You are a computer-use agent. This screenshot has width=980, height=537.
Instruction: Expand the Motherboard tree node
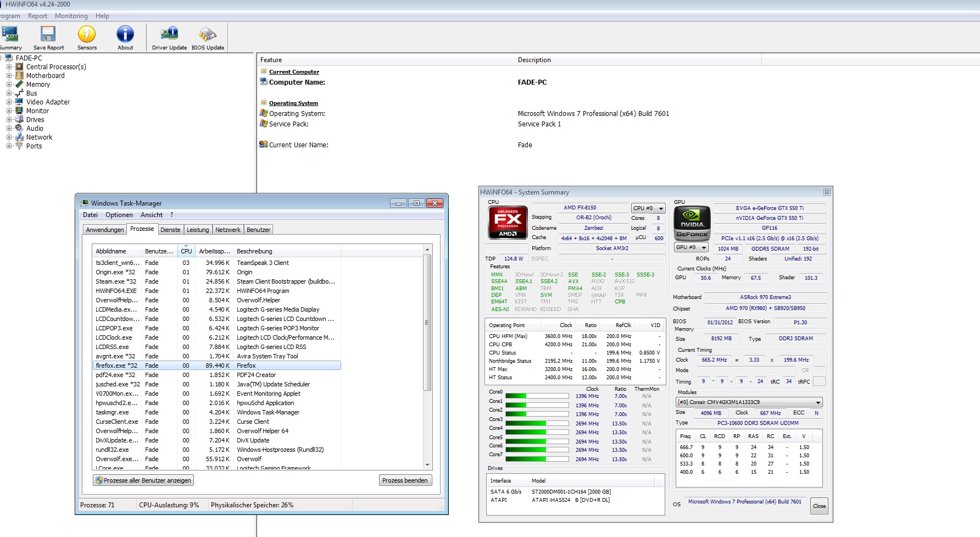click(9, 75)
